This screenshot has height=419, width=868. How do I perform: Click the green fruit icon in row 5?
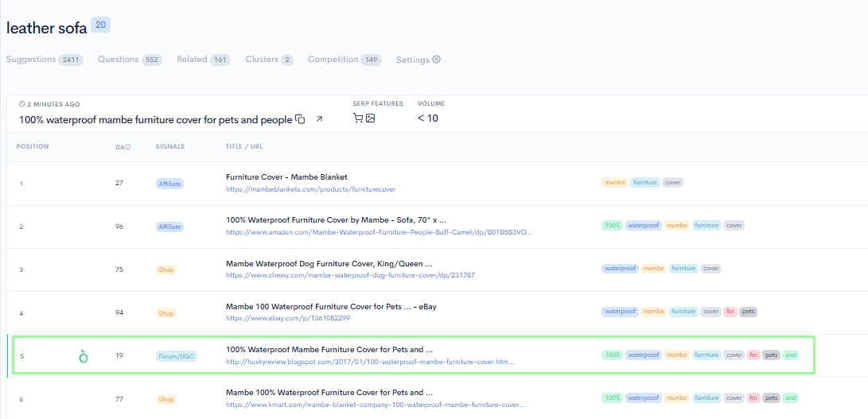click(83, 356)
